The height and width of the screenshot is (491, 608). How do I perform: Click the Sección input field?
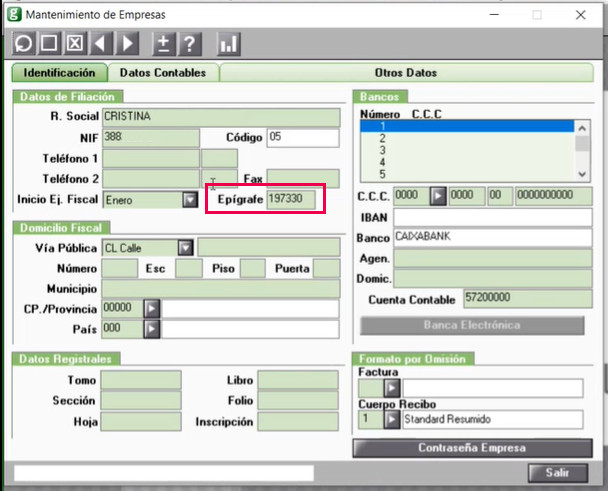[141, 400]
